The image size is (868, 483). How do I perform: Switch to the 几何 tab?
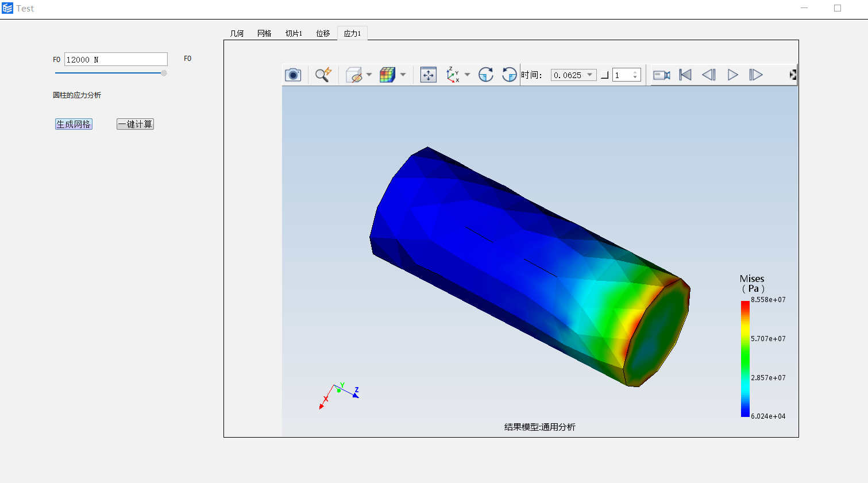(237, 33)
